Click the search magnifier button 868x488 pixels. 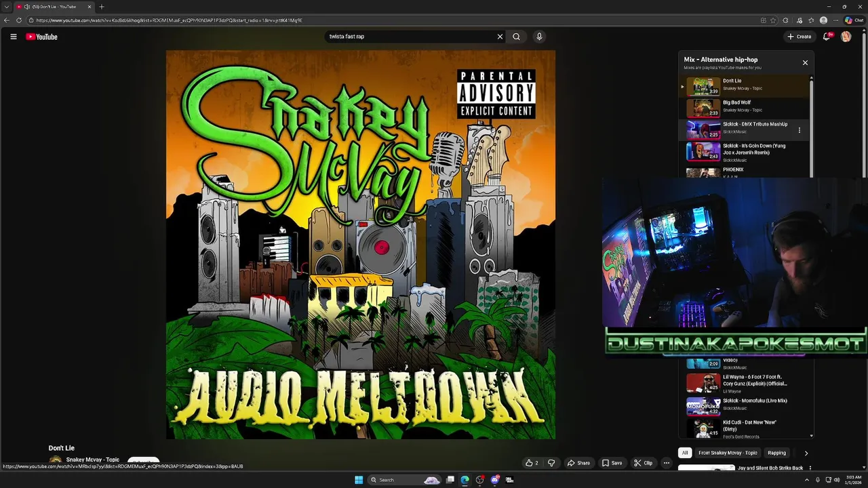516,37
